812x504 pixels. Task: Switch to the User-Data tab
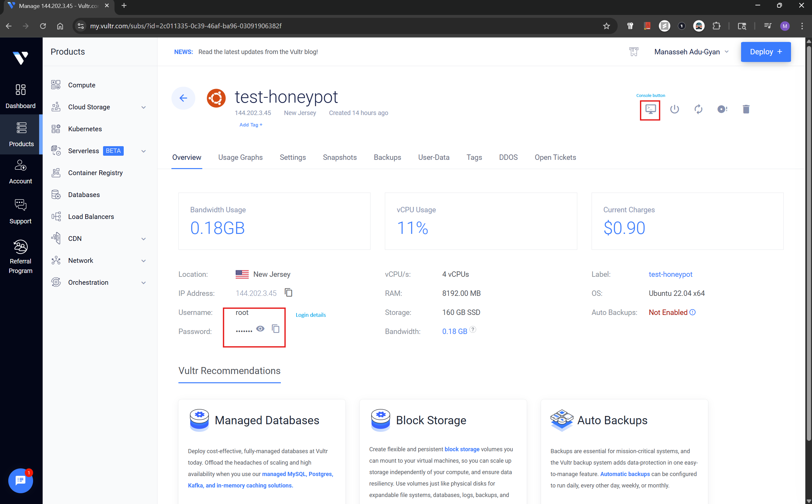434,157
